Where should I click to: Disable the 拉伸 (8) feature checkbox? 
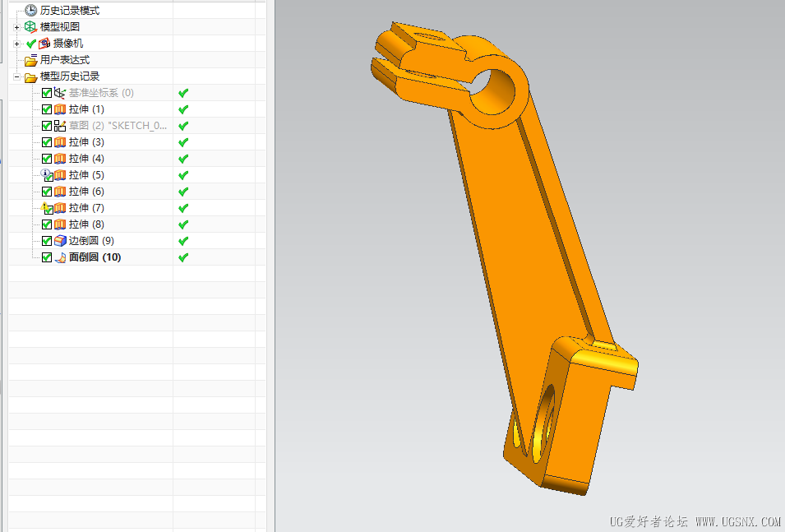coord(47,224)
